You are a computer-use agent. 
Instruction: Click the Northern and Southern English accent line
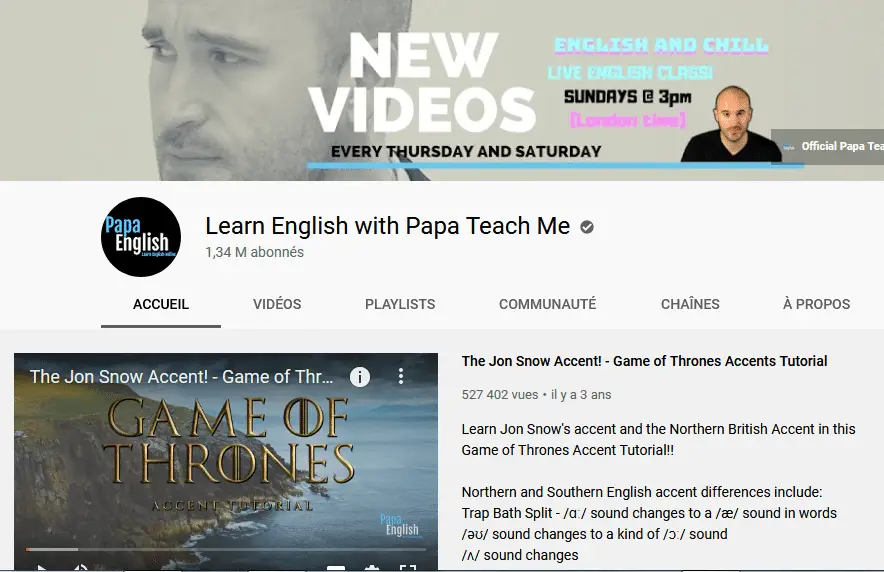pyautogui.click(x=642, y=492)
